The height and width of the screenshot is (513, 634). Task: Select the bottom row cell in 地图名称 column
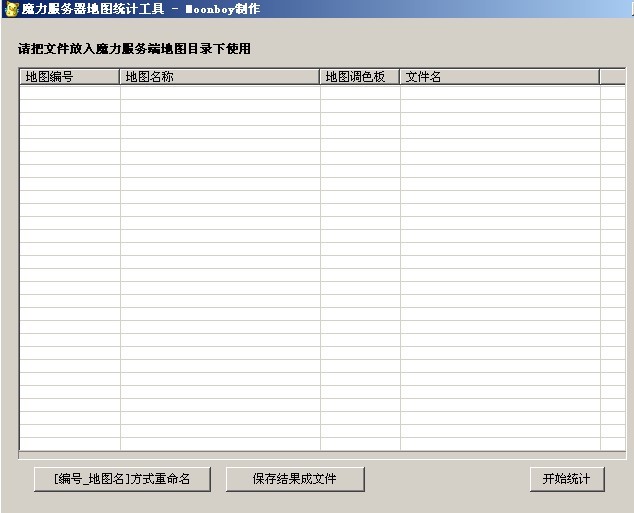coord(220,443)
